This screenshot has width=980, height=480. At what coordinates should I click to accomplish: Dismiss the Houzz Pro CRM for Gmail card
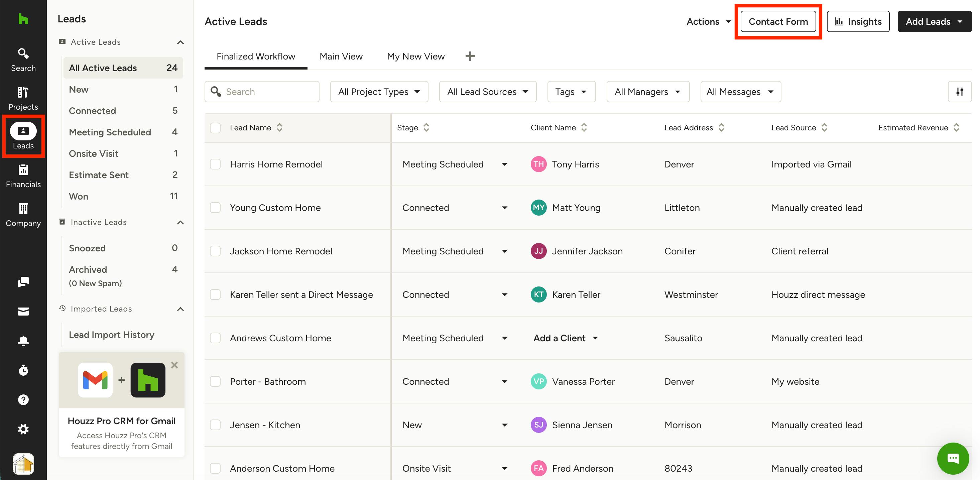[x=174, y=365]
